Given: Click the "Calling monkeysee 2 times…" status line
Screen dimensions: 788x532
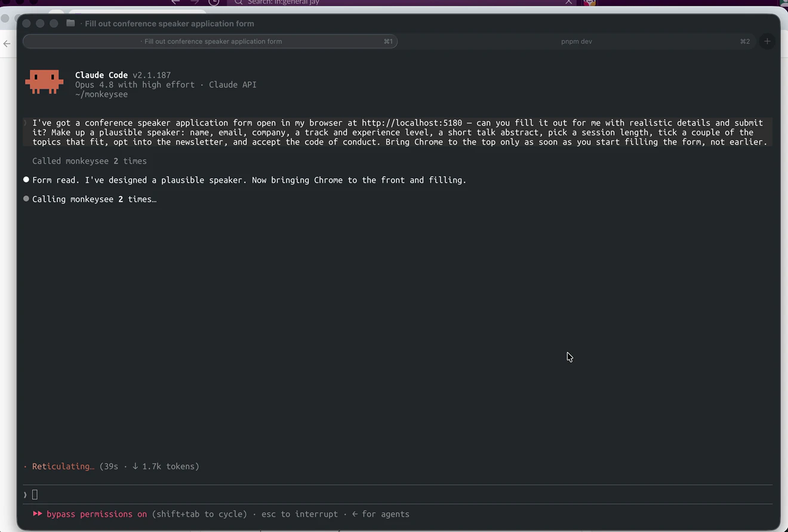Looking at the screenshot, I should [94, 199].
